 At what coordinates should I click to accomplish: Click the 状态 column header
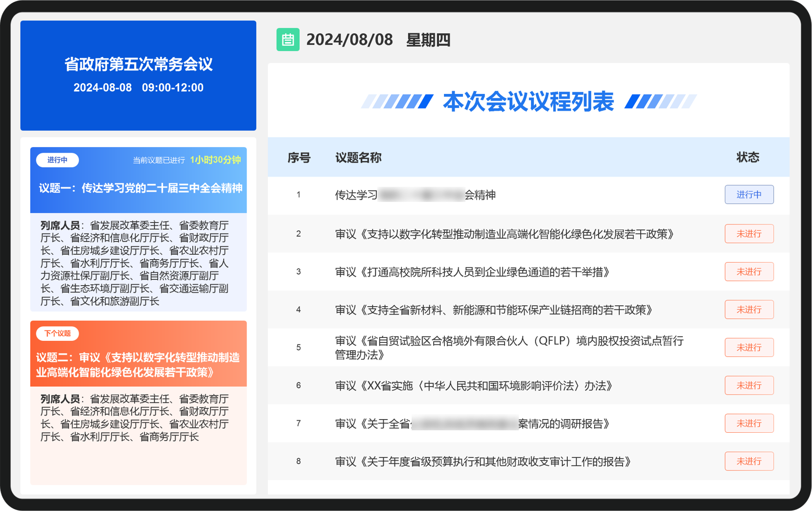[x=748, y=157]
